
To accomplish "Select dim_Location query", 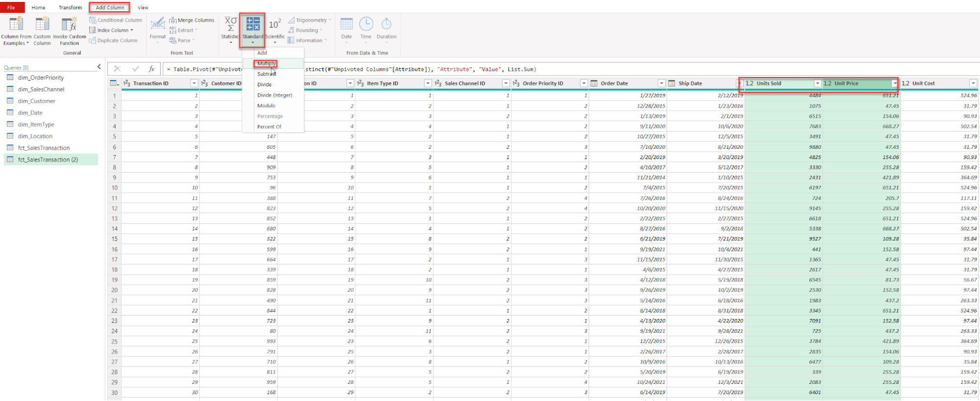I will coord(51,136).
